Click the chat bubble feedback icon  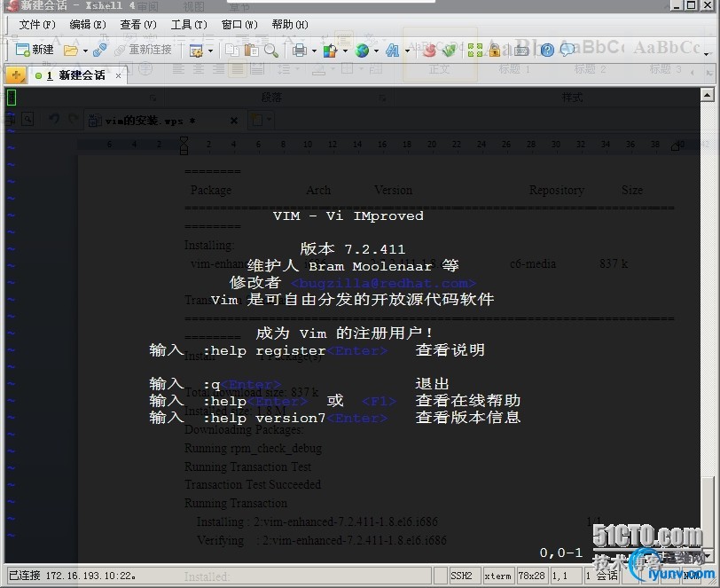point(567,50)
